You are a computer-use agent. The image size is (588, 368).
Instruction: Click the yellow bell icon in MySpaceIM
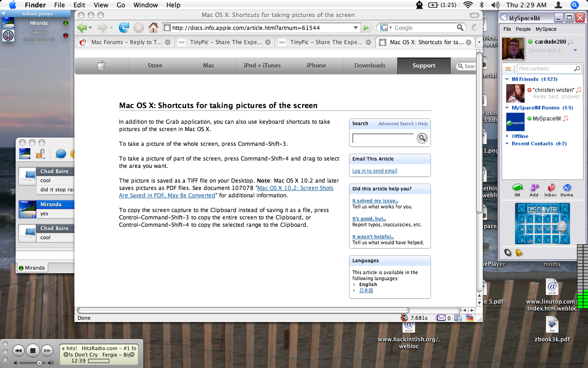(519, 253)
